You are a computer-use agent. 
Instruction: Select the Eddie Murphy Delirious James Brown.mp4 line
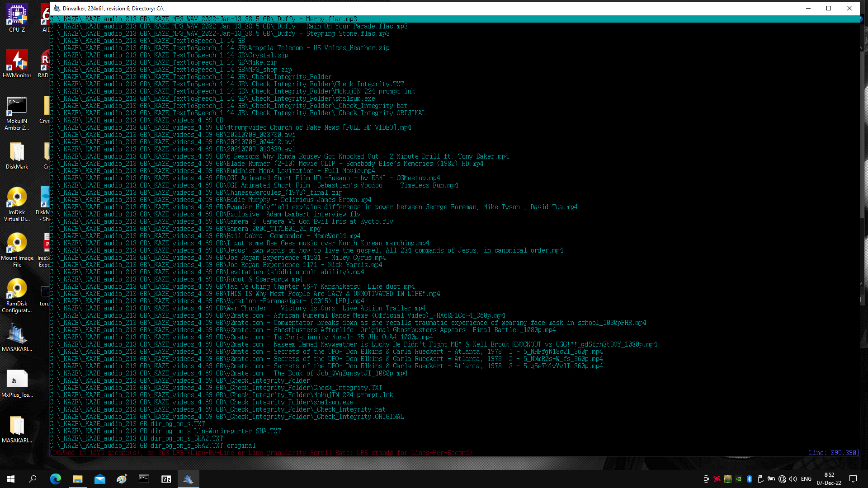tap(211, 200)
